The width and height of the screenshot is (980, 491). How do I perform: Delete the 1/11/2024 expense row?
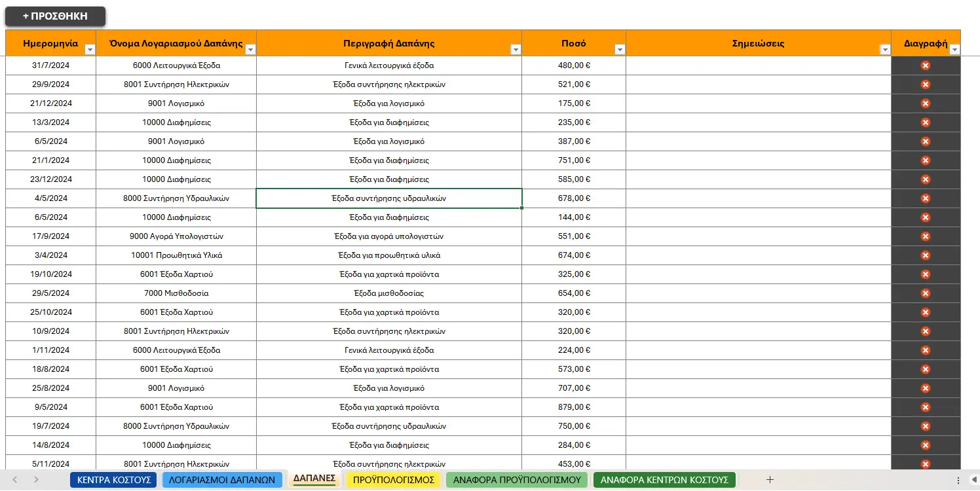pos(926,350)
